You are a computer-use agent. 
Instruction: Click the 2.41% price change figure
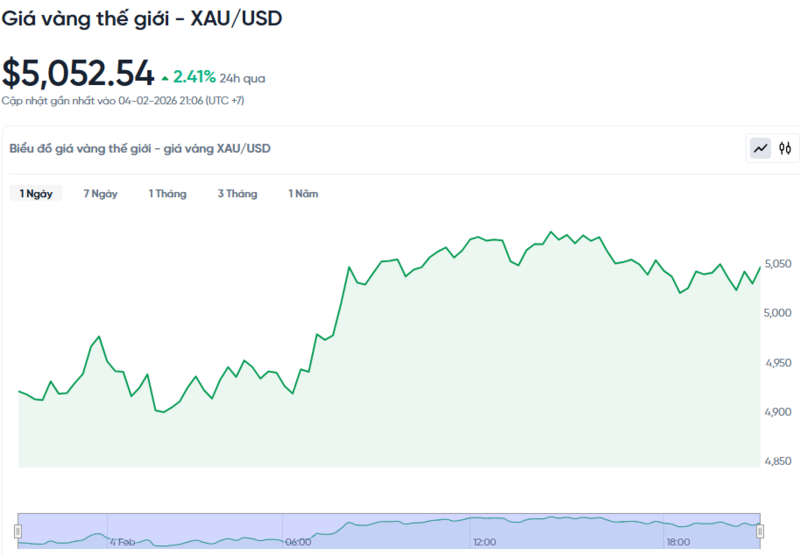194,76
